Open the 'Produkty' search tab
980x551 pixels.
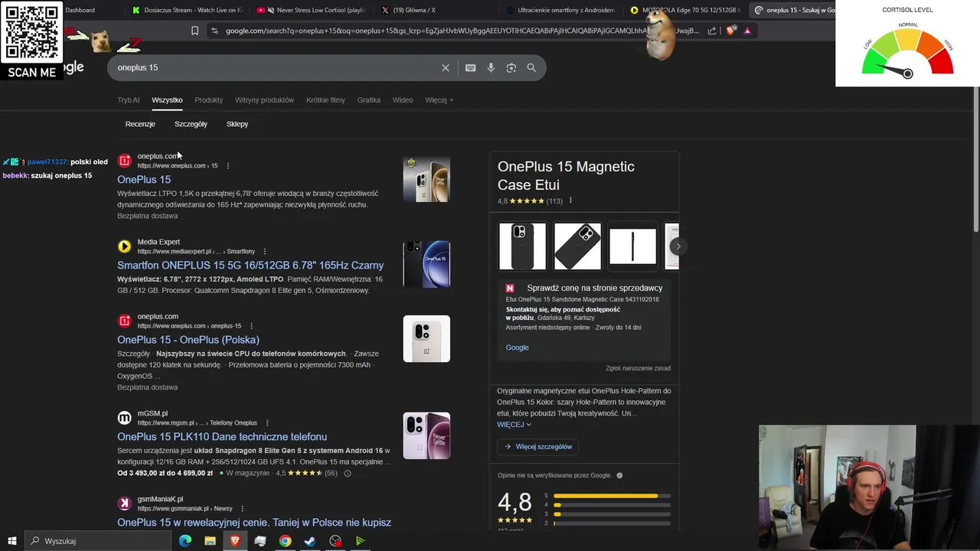point(208,99)
